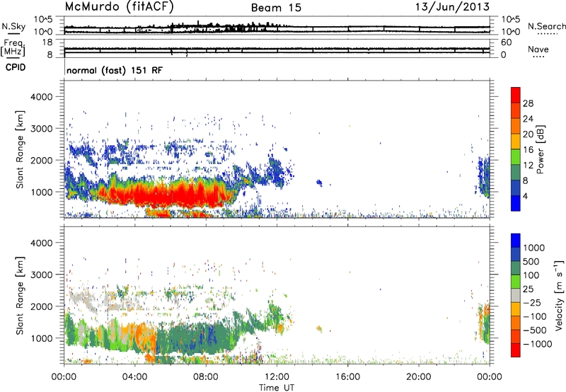Click the 'Time UT' axis label
The height and width of the screenshot is (392, 566).
point(277,388)
